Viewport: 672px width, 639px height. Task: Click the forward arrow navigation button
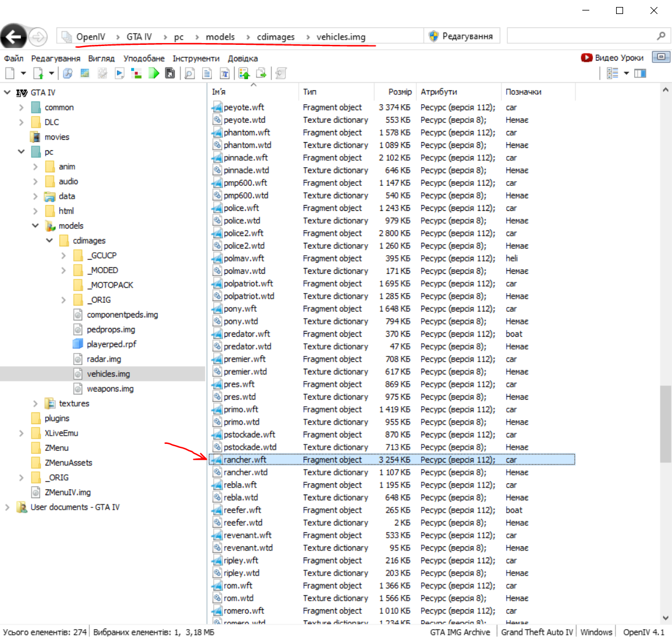pyautogui.click(x=38, y=37)
